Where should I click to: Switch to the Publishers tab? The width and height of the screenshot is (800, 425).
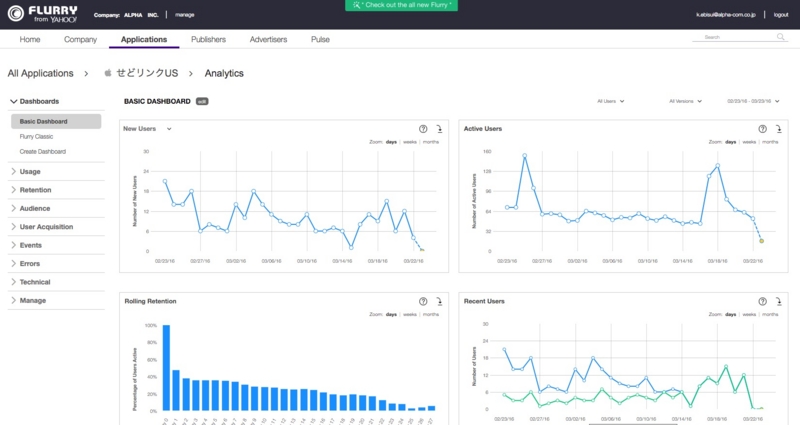208,39
